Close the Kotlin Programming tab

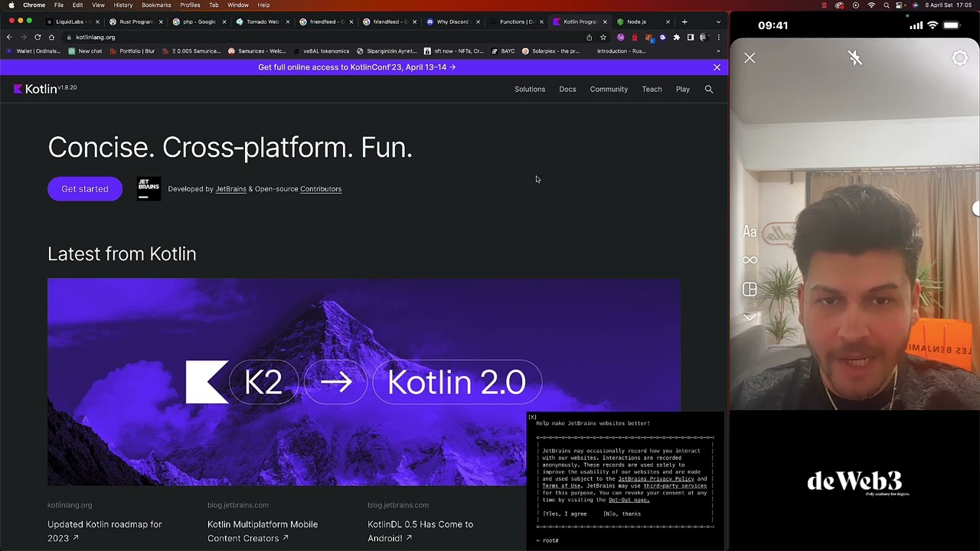[605, 21]
